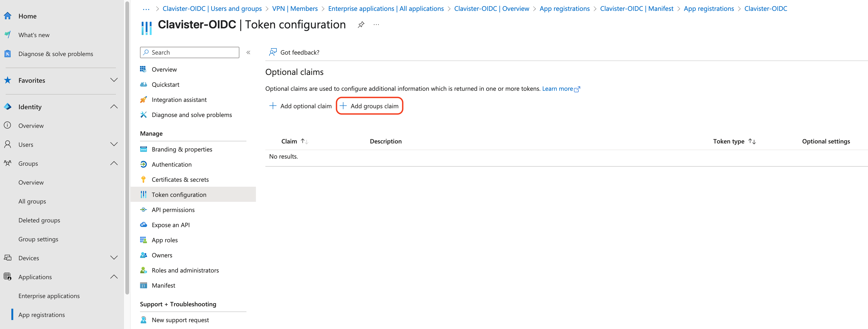Viewport: 868px width, 329px height.
Task: Click the Authentication icon
Action: tap(144, 164)
